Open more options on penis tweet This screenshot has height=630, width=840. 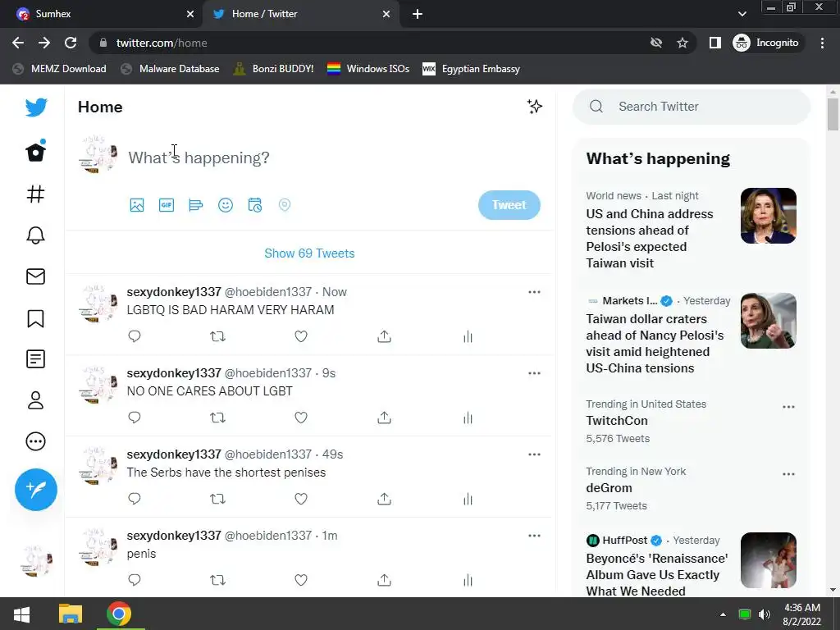[x=534, y=535]
